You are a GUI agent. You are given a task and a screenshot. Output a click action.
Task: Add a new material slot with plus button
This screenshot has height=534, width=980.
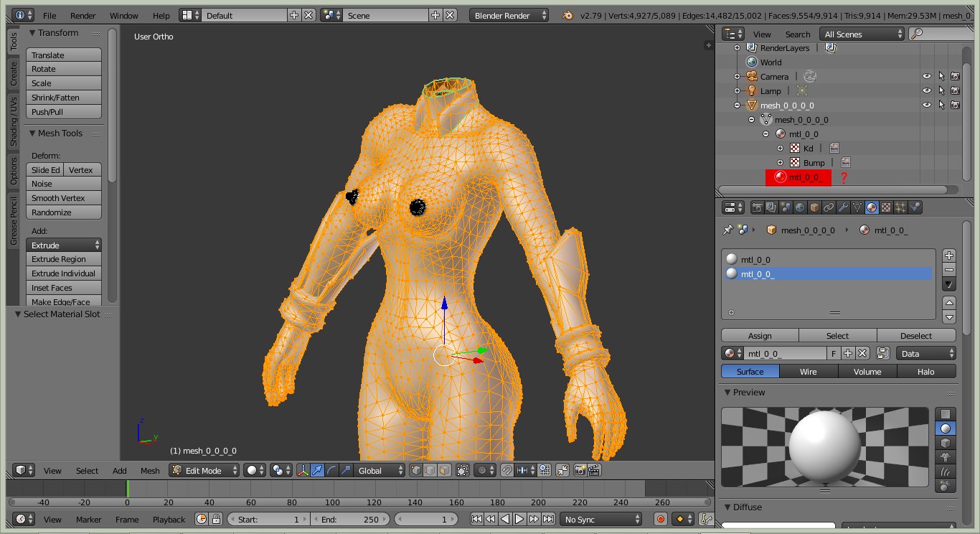(x=948, y=256)
